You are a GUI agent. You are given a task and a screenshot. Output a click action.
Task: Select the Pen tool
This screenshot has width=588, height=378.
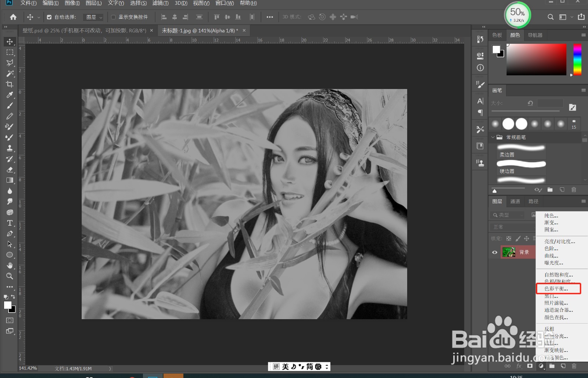pyautogui.click(x=10, y=233)
